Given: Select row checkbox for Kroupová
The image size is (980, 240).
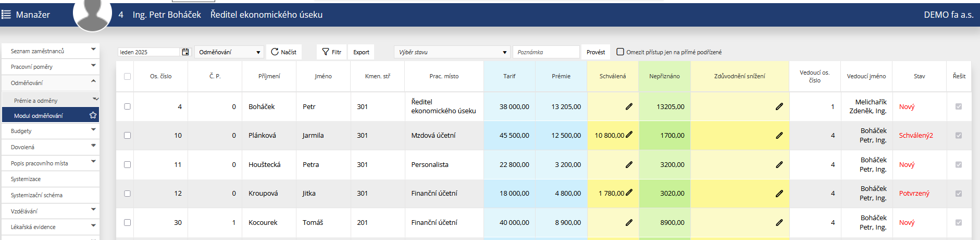Looking at the screenshot, I should pyautogui.click(x=127, y=193).
